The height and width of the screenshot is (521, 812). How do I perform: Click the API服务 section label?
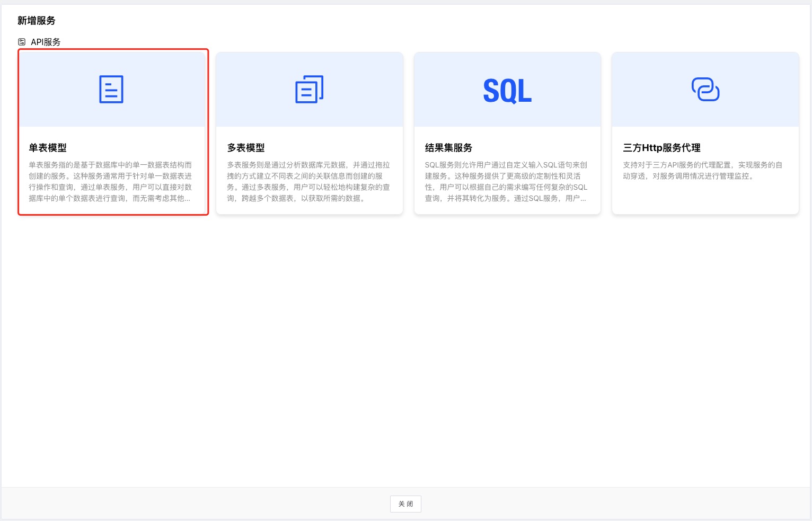46,41
